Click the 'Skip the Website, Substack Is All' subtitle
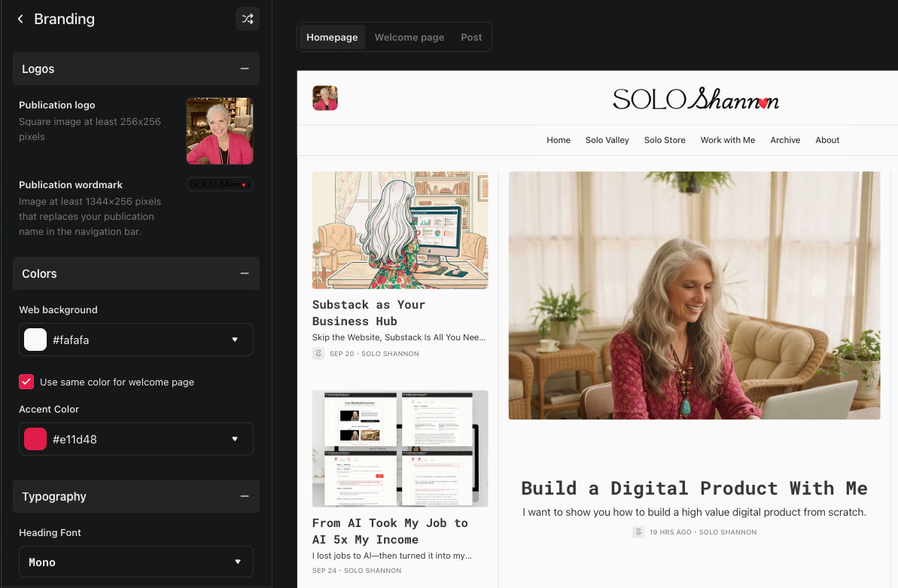Screen dimensions: 898x588 tap(399, 337)
